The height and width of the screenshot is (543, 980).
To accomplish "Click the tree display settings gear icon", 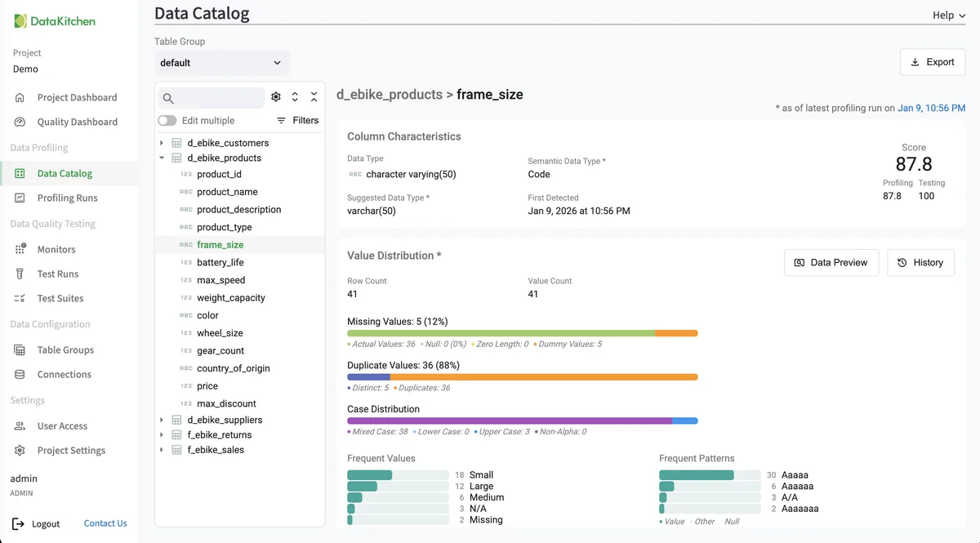I will pyautogui.click(x=276, y=97).
